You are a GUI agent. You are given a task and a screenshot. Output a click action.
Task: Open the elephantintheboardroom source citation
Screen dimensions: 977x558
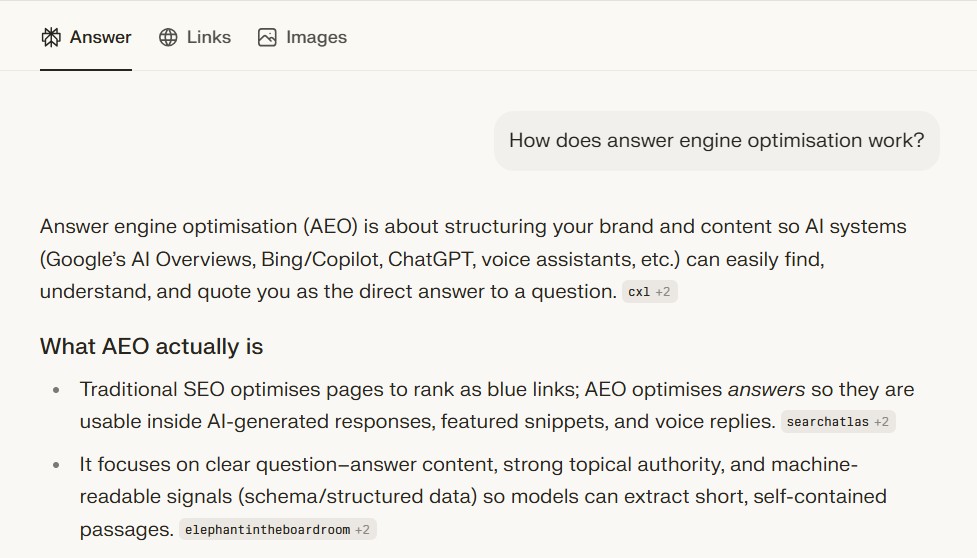tap(266, 530)
